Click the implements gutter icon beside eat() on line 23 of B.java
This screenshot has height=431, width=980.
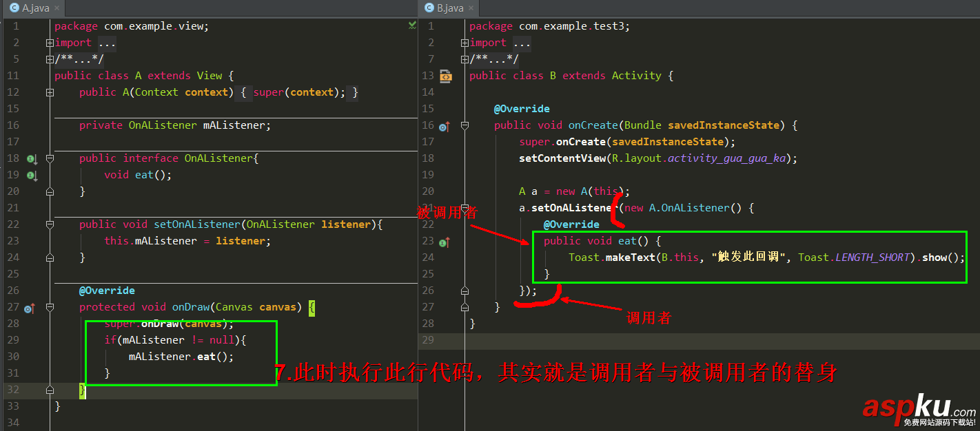tap(444, 242)
